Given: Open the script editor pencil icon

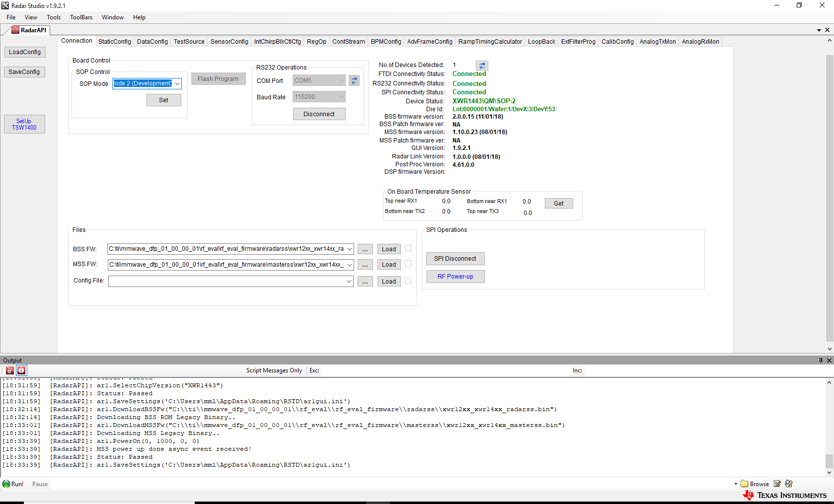Looking at the screenshot, I should (x=777, y=484).
